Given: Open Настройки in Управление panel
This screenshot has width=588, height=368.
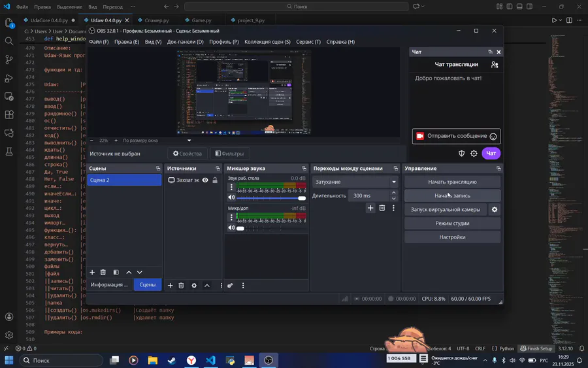Looking at the screenshot, I should click(452, 237).
